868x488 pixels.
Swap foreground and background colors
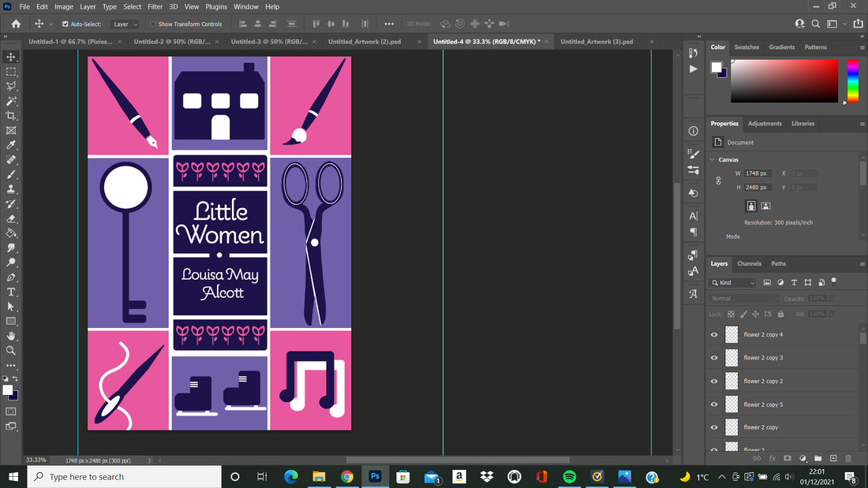tap(15, 379)
